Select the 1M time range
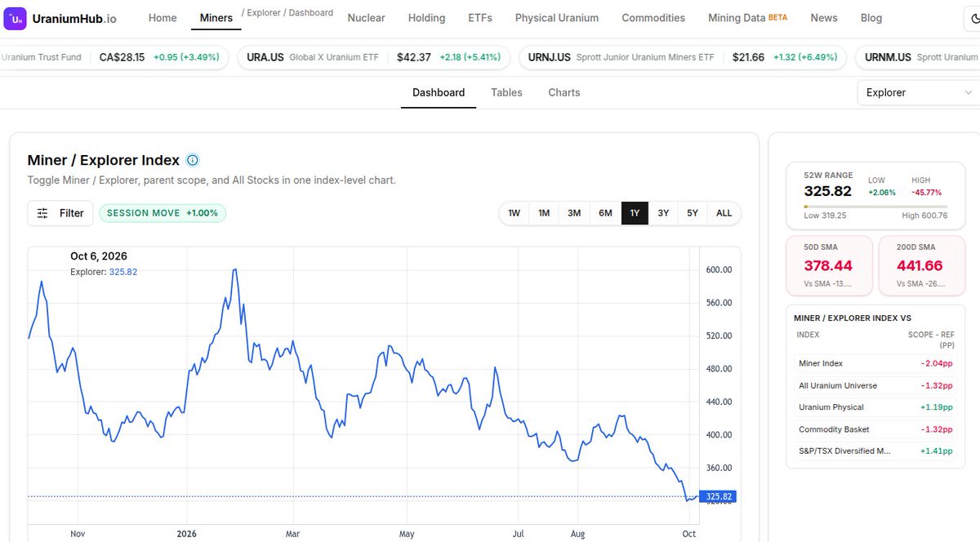980x542 pixels. [x=544, y=213]
